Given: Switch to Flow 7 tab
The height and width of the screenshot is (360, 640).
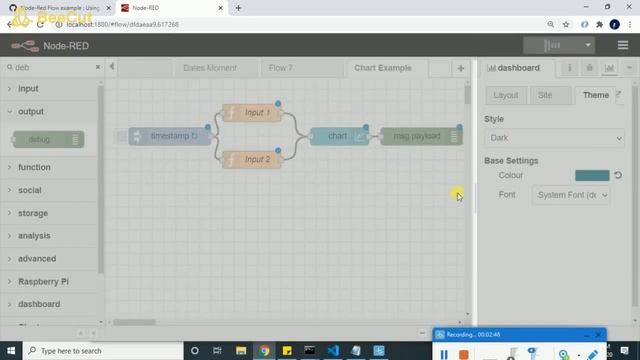Looking at the screenshot, I should (x=302, y=68).
